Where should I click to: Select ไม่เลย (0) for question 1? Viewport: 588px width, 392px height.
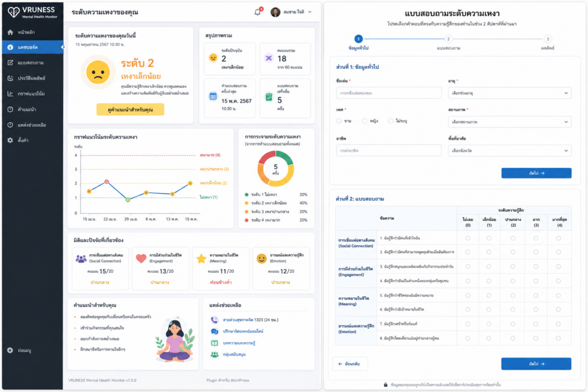467,238
